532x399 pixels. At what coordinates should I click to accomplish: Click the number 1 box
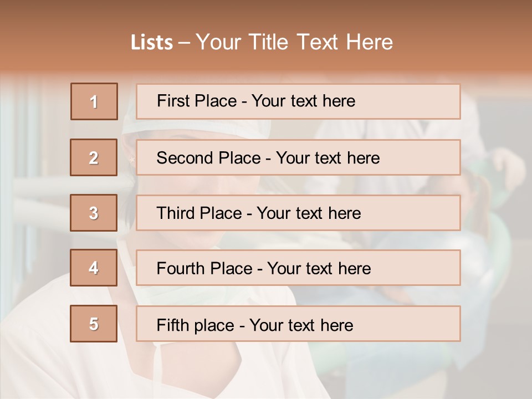coord(94,101)
